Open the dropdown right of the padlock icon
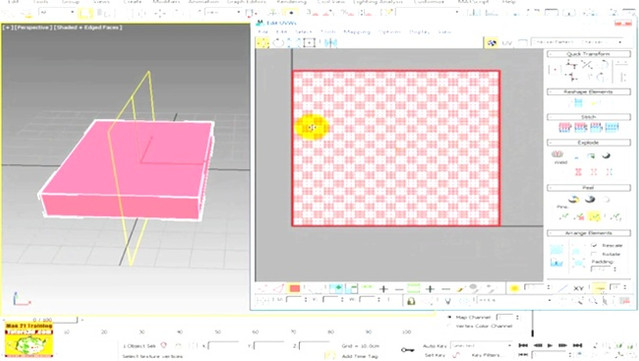This screenshot has width=639, height=361. point(515,300)
